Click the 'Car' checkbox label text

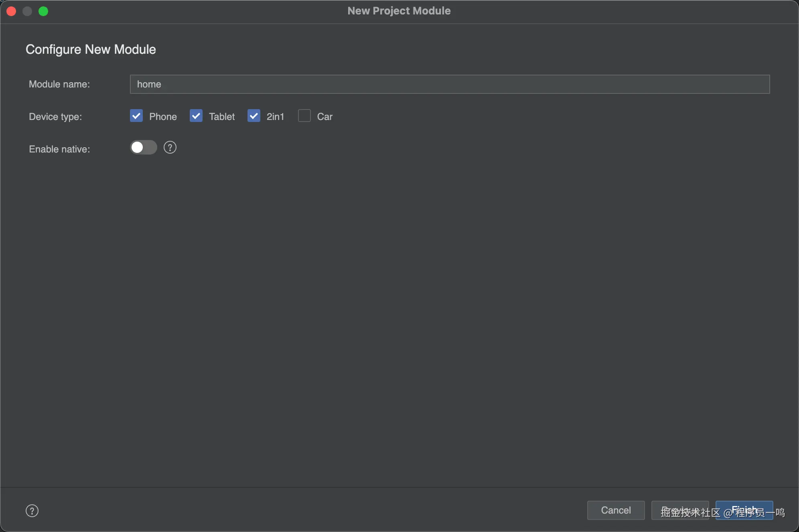tap(324, 117)
